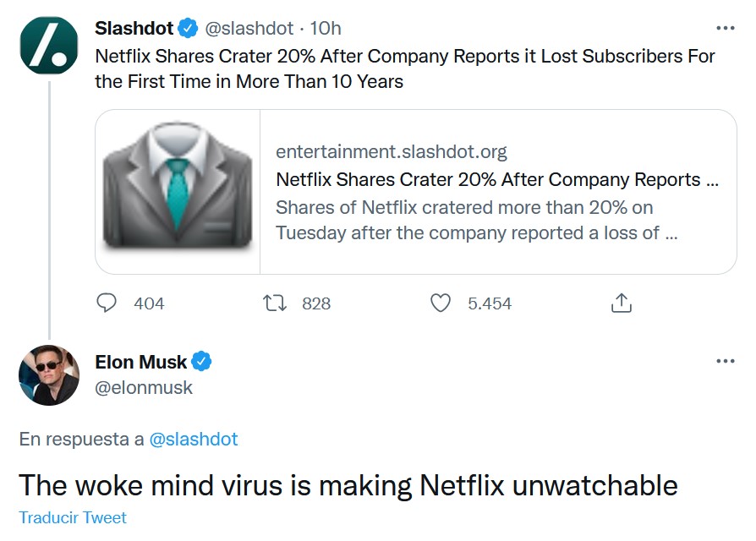The width and height of the screenshot is (756, 541).
Task: Open the Slashdot tweet's three-dot menu
Action: (x=726, y=29)
